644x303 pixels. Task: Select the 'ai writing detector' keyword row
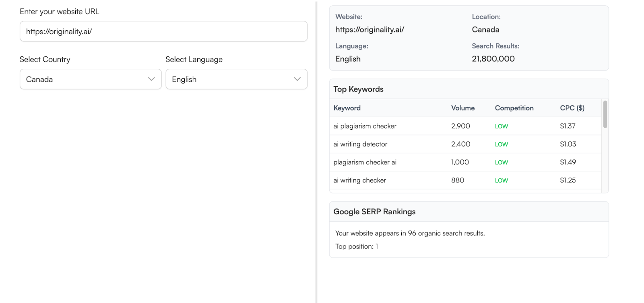pyautogui.click(x=465, y=144)
